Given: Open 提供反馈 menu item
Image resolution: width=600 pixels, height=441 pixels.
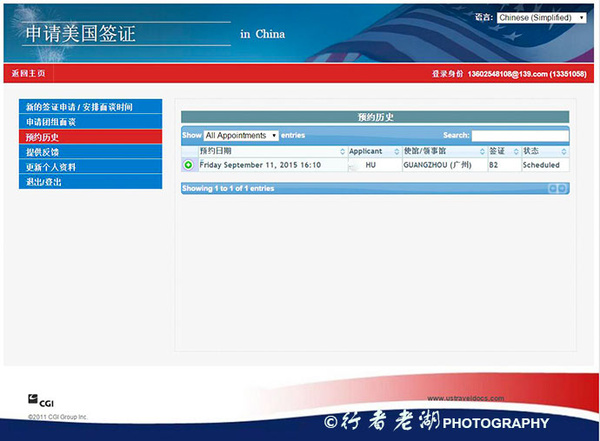Looking at the screenshot, I should click(x=91, y=152).
